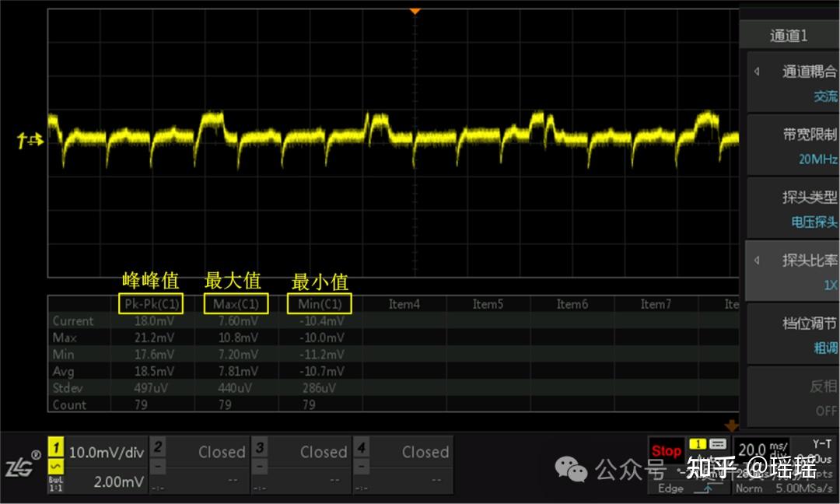Image resolution: width=840 pixels, height=504 pixels.
Task: Click channel 2 Closed status
Action: pos(222,452)
